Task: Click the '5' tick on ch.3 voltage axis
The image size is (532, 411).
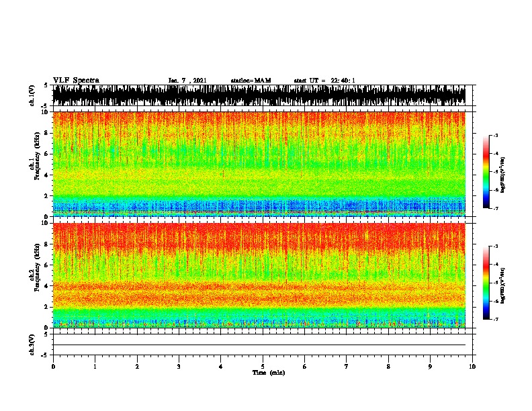Action: click(46, 334)
